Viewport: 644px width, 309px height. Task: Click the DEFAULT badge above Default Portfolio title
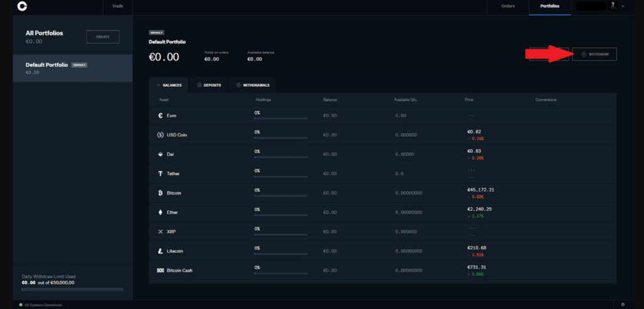tap(157, 33)
